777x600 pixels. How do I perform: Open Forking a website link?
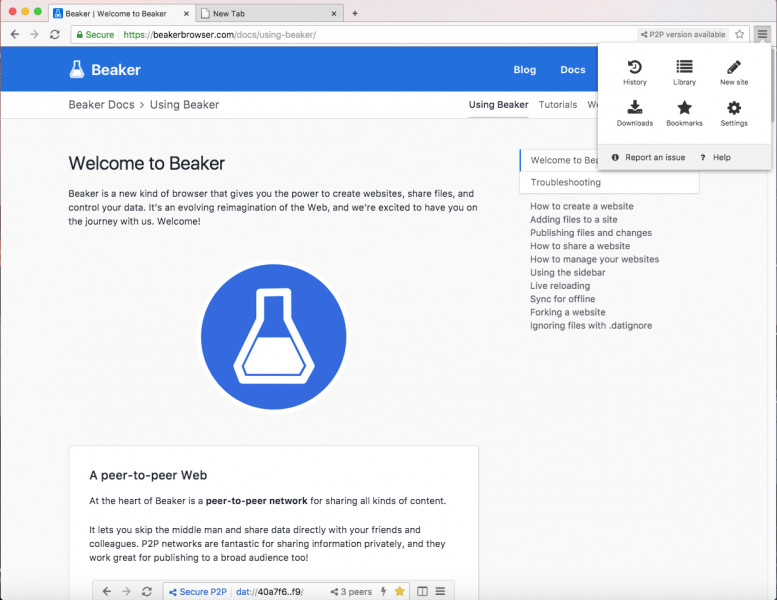tap(568, 312)
